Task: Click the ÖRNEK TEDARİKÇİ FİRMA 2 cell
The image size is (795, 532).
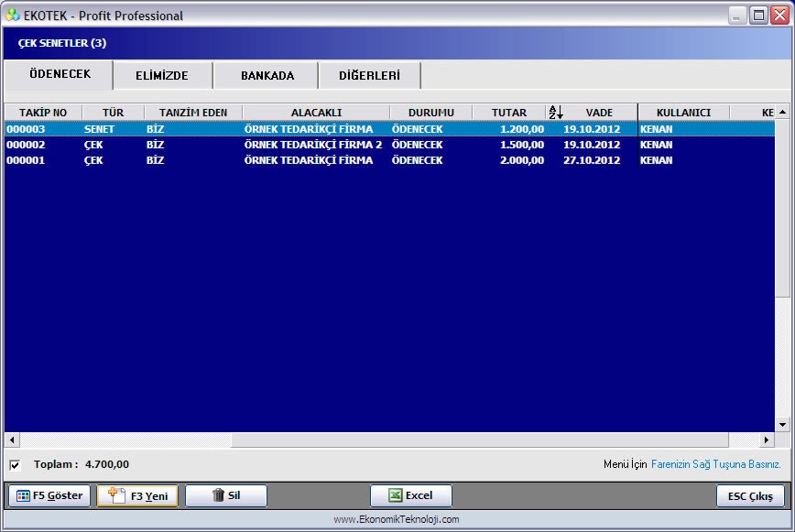Action: pos(313,145)
